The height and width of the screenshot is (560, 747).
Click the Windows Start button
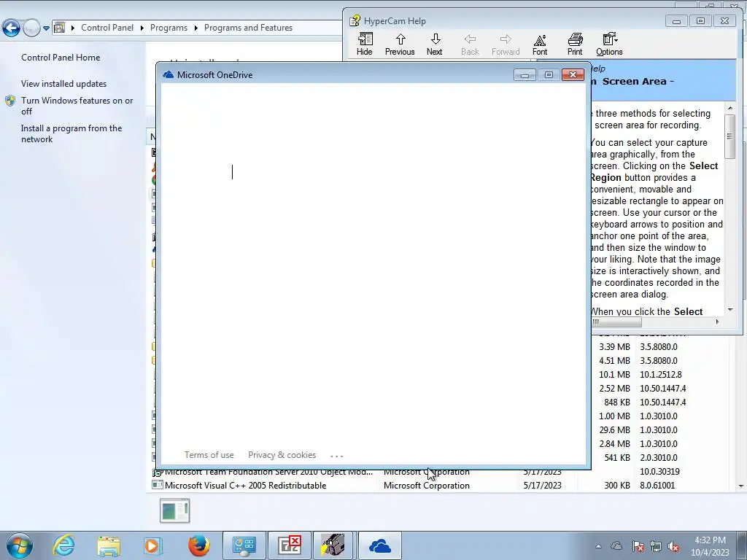point(18,545)
